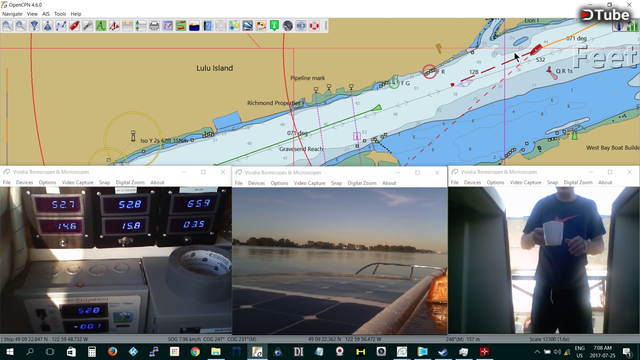Image resolution: width=640 pixels, height=360 pixels.
Task: Open Task View from taskbar
Action: click(50, 351)
